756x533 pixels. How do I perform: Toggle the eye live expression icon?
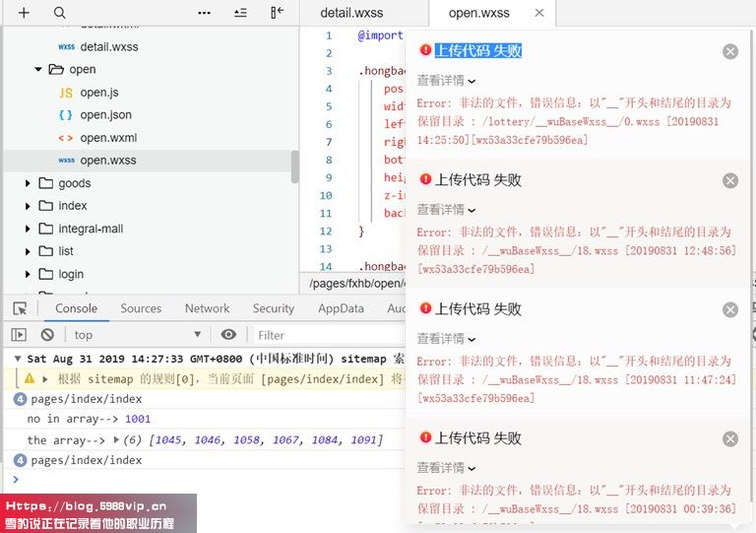click(x=228, y=335)
